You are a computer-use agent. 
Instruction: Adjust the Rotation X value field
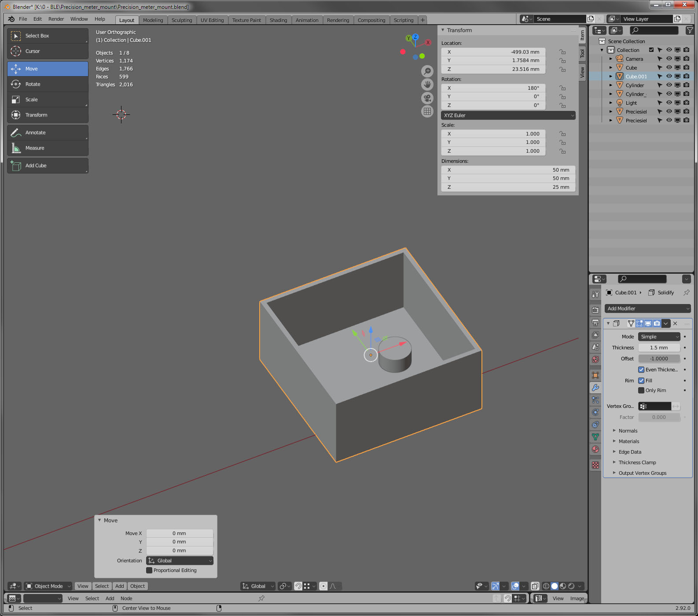(493, 88)
